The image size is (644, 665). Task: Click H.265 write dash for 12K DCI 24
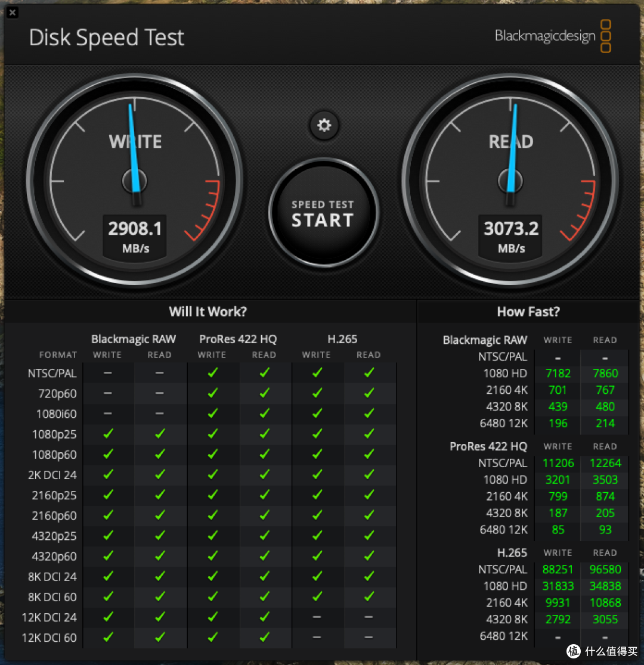click(317, 617)
